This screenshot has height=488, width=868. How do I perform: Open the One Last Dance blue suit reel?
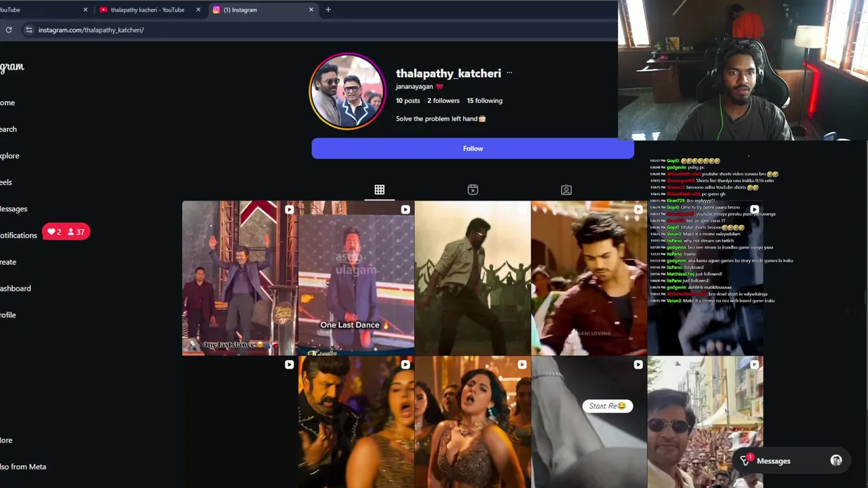[356, 278]
